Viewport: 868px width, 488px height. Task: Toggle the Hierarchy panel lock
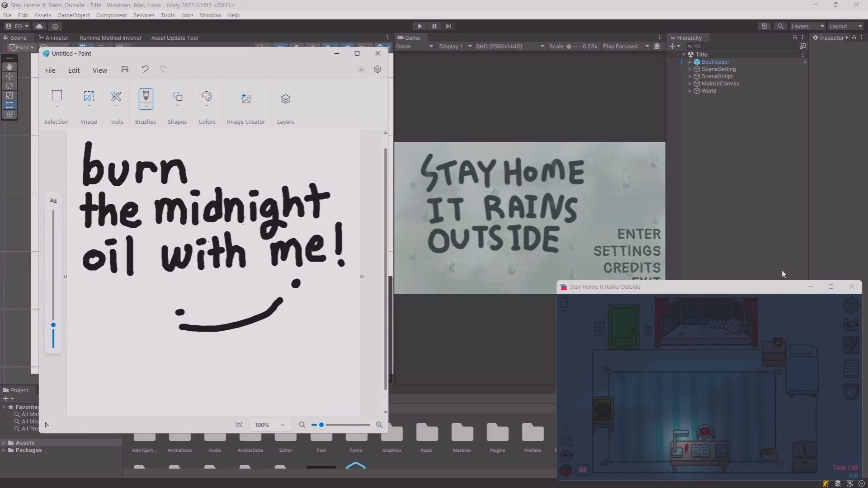tap(795, 38)
